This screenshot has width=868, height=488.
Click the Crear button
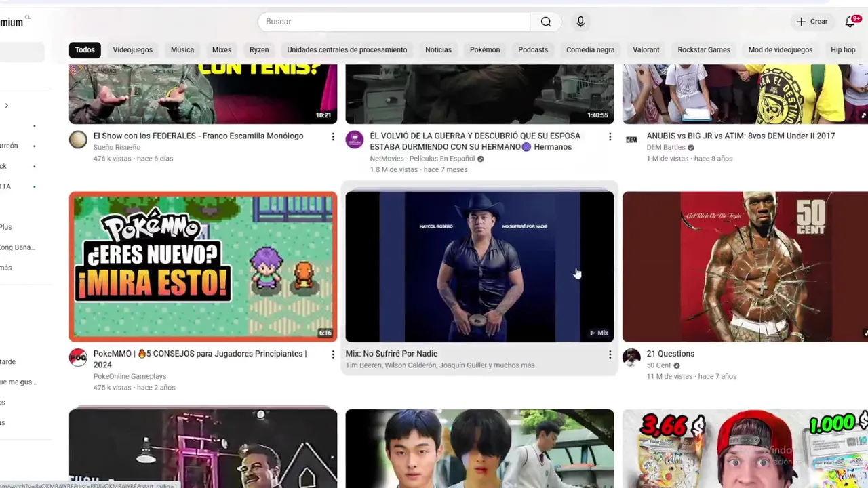[x=812, y=22]
